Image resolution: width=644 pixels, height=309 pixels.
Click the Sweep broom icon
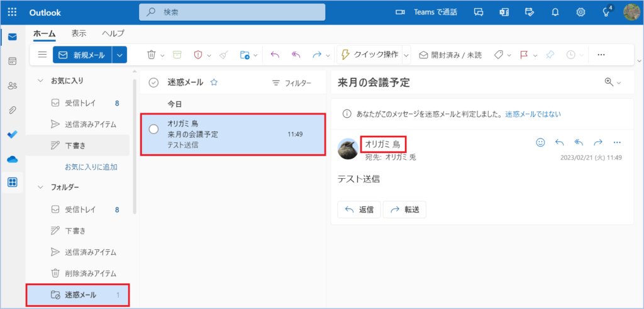coord(225,55)
